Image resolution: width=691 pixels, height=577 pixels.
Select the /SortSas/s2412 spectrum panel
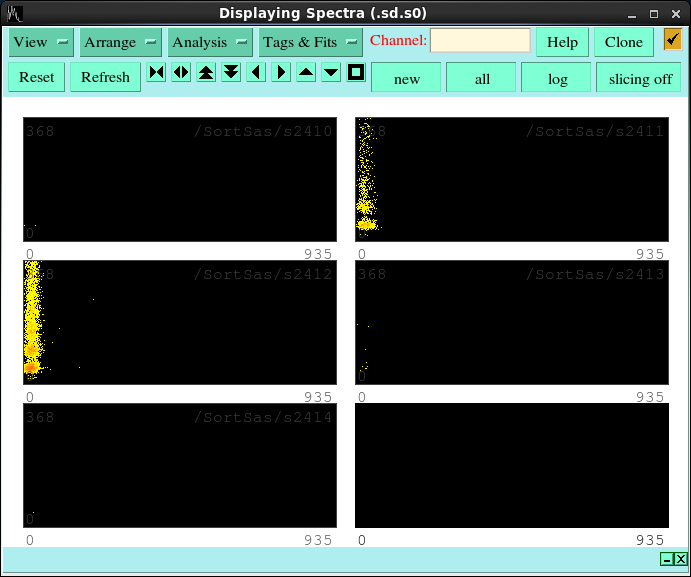[180, 322]
